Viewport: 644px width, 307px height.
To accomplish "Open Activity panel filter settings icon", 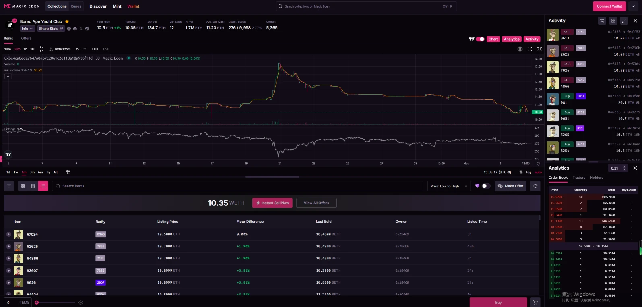I will click(x=602, y=21).
